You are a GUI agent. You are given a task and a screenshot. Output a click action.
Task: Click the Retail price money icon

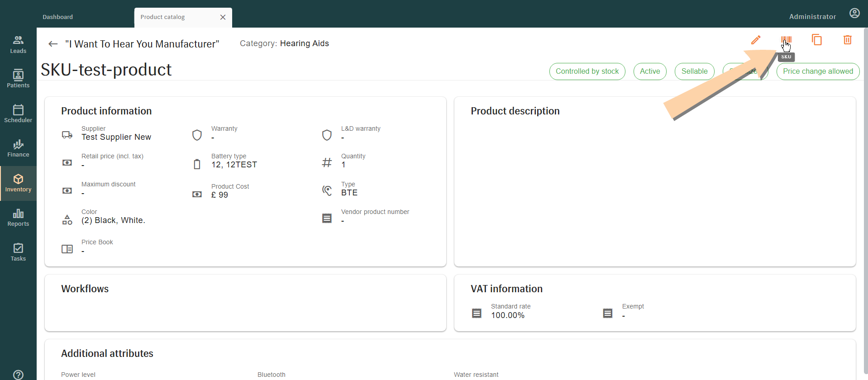click(67, 162)
